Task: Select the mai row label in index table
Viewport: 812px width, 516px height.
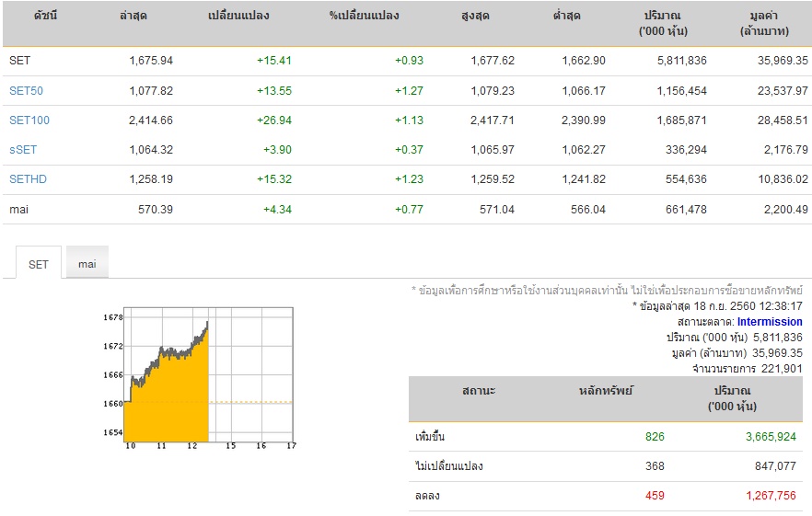Action: point(18,209)
